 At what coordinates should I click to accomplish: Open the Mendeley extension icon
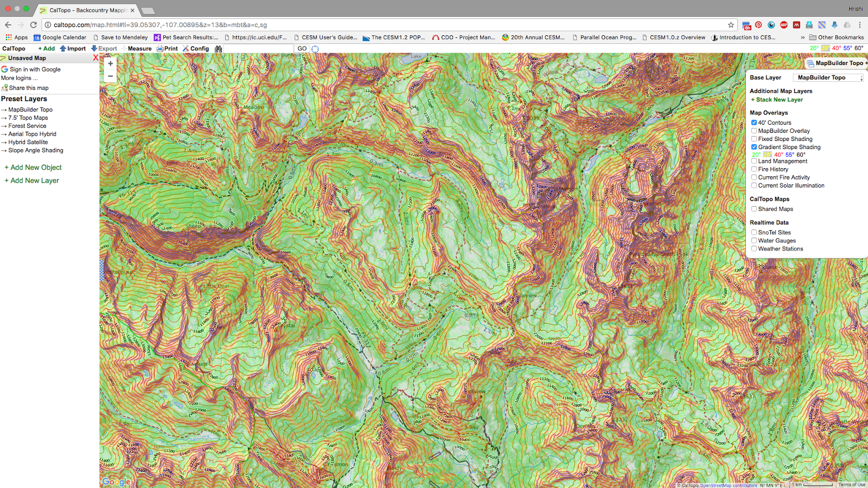(796, 25)
